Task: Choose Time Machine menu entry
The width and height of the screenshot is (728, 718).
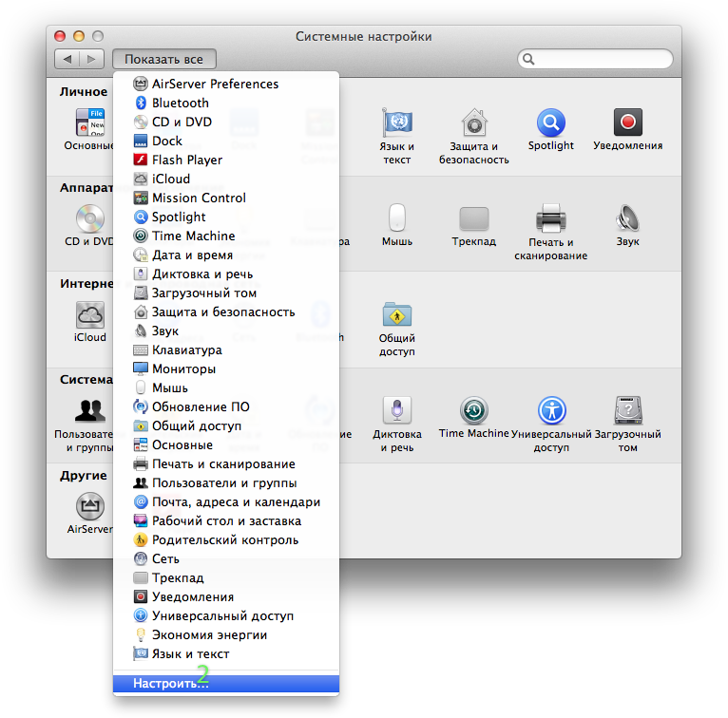Action: coord(226,236)
